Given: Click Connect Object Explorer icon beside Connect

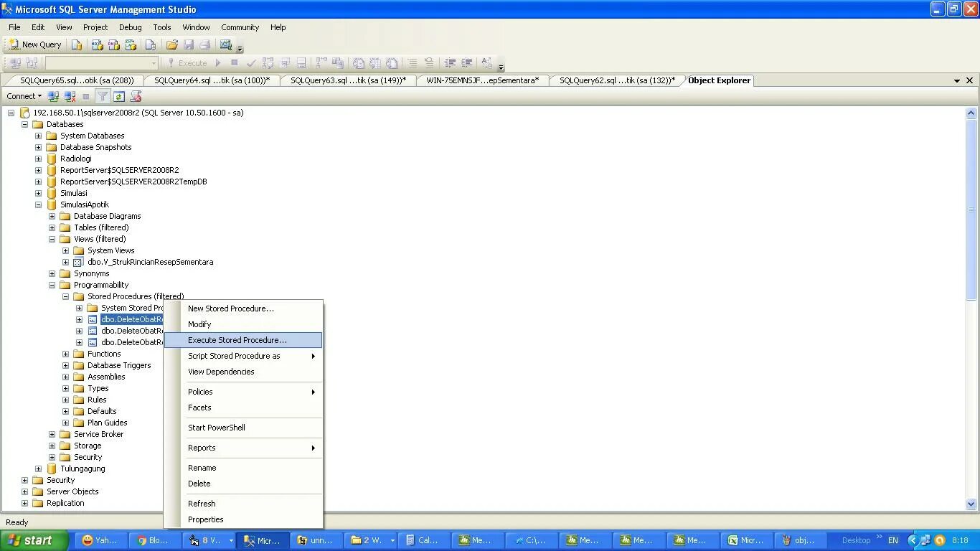Looking at the screenshot, I should 53,96.
